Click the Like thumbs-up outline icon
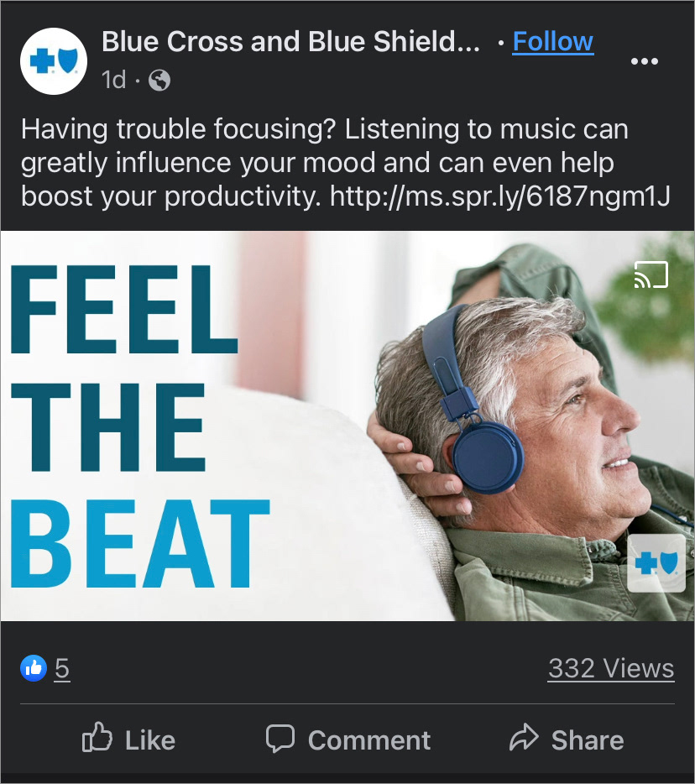Viewport: 695px width, 784px height. pyautogui.click(x=97, y=737)
